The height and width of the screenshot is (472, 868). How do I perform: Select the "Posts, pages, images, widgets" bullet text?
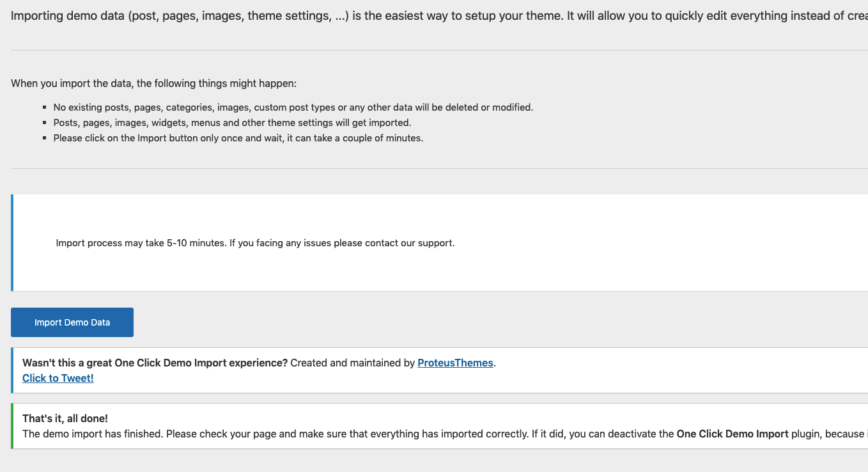(232, 123)
